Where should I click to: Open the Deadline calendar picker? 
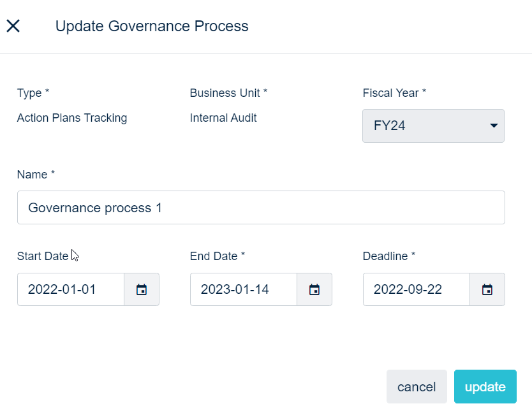click(x=487, y=289)
